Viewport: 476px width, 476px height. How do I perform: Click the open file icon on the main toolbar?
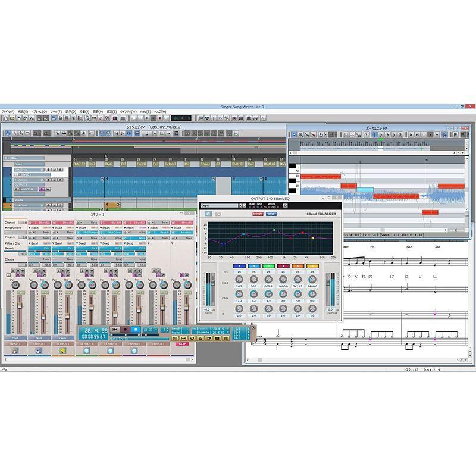pos(11,118)
